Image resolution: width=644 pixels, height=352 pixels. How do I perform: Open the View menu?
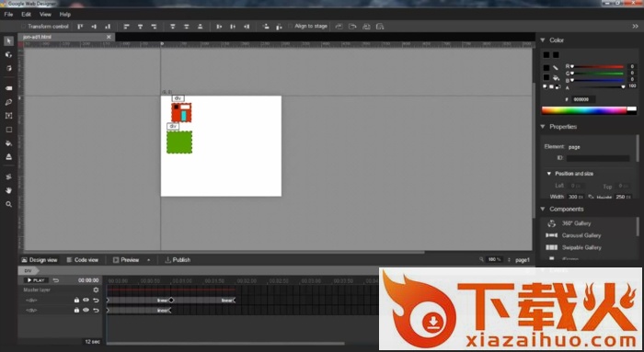45,15
